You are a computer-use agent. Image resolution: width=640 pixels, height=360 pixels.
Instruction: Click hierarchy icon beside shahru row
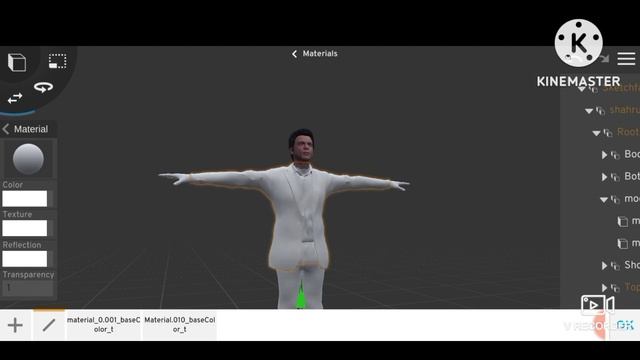[600, 111]
